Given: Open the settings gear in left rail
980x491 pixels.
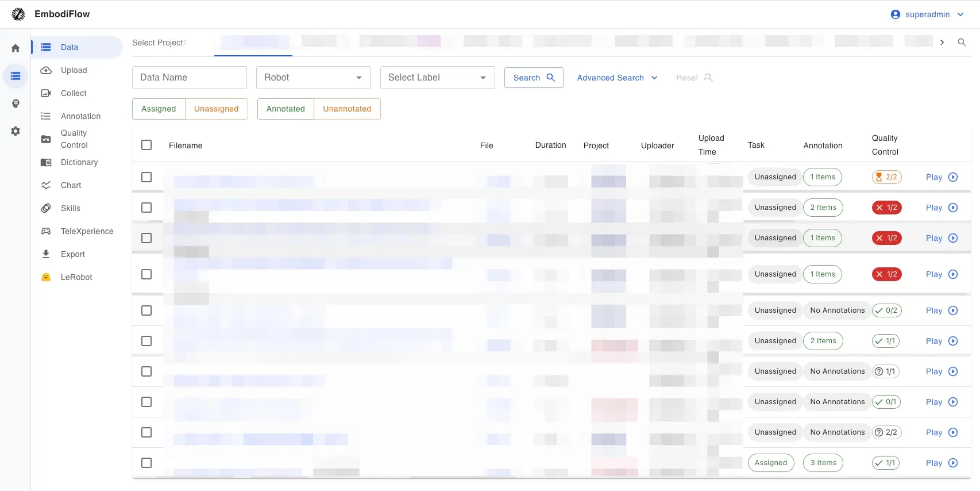Looking at the screenshot, I should point(16,131).
